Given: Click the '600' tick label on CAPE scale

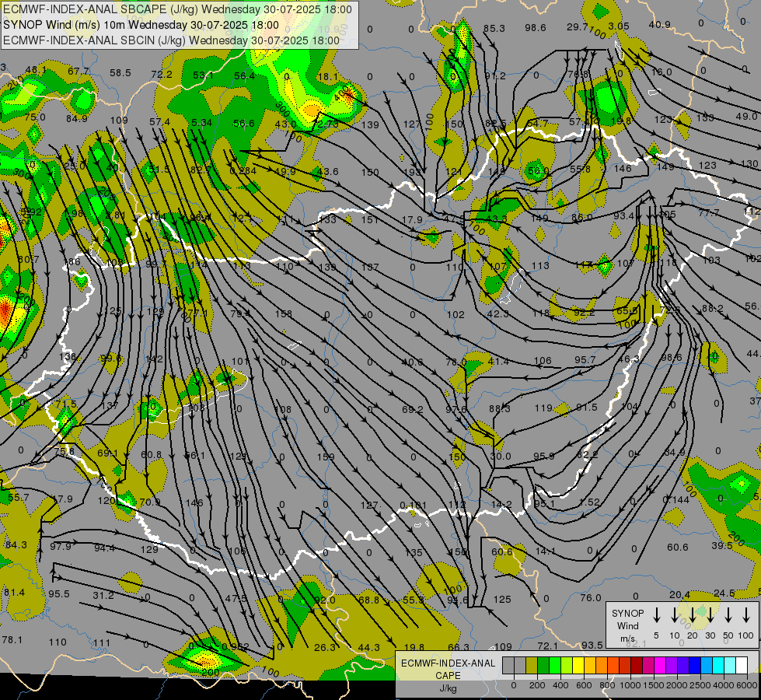Looking at the screenshot, I should (x=584, y=685).
